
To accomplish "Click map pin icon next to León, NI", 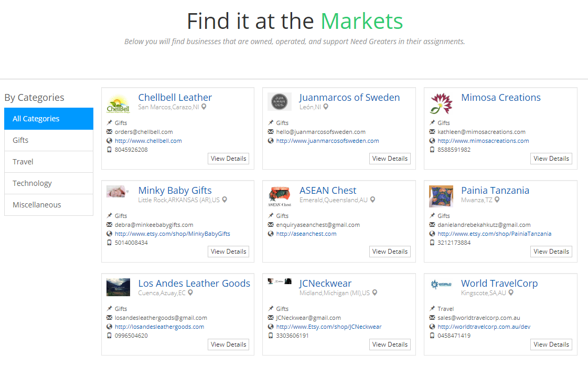I will (326, 107).
